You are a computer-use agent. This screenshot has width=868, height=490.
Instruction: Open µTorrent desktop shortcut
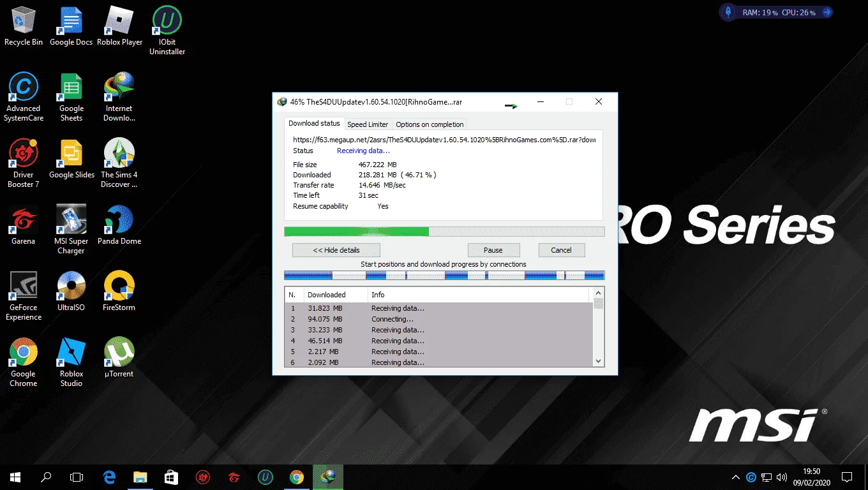(x=119, y=358)
